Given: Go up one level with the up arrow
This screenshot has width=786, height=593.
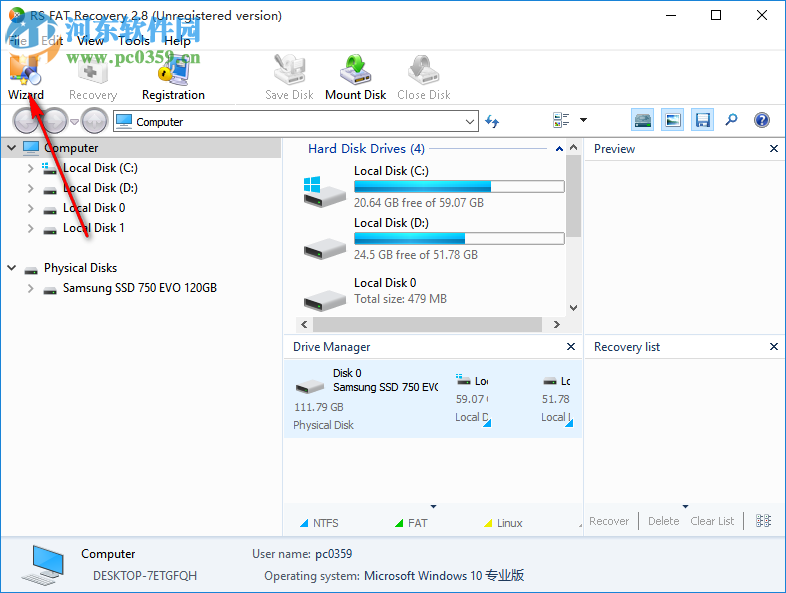Looking at the screenshot, I should coord(94,121).
